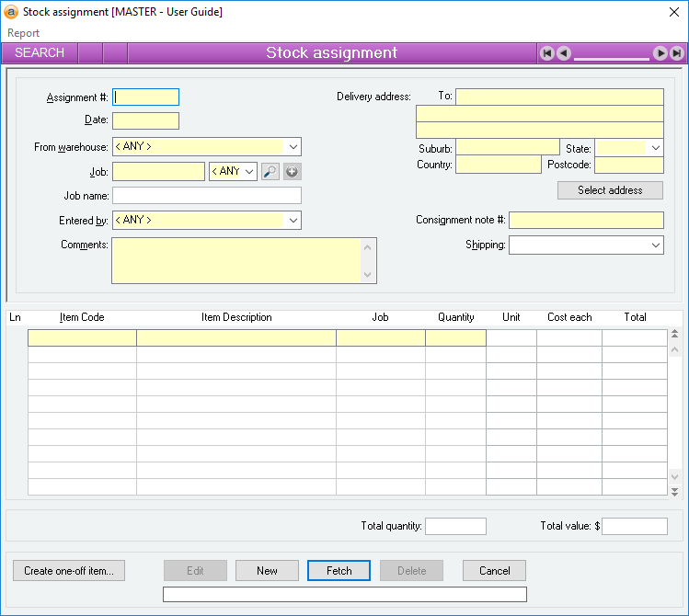Screen dimensions: 689x616
Task: Click the SEARCH tab in header
Action: pos(40,53)
